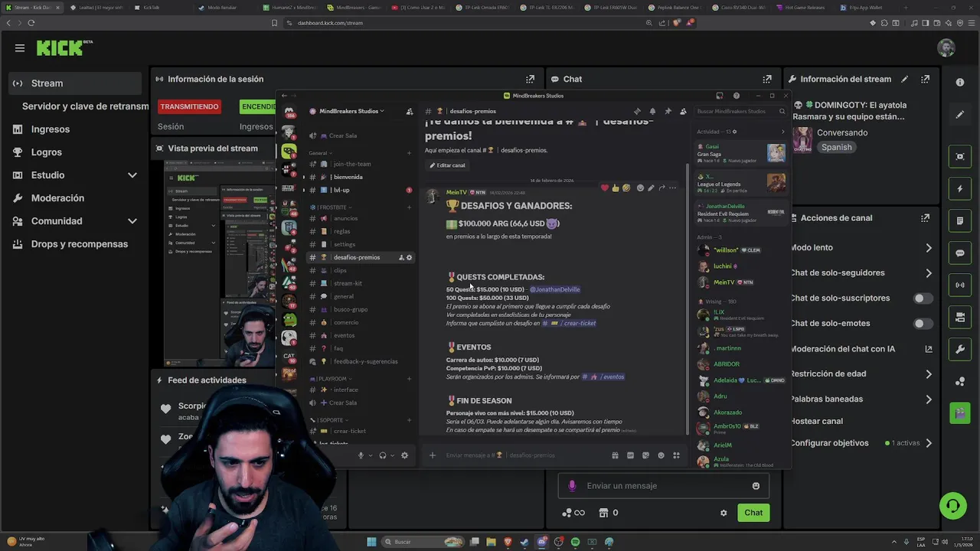This screenshot has height=551, width=980.
Task: Open the Kick hamburger menu
Action: coord(20,48)
